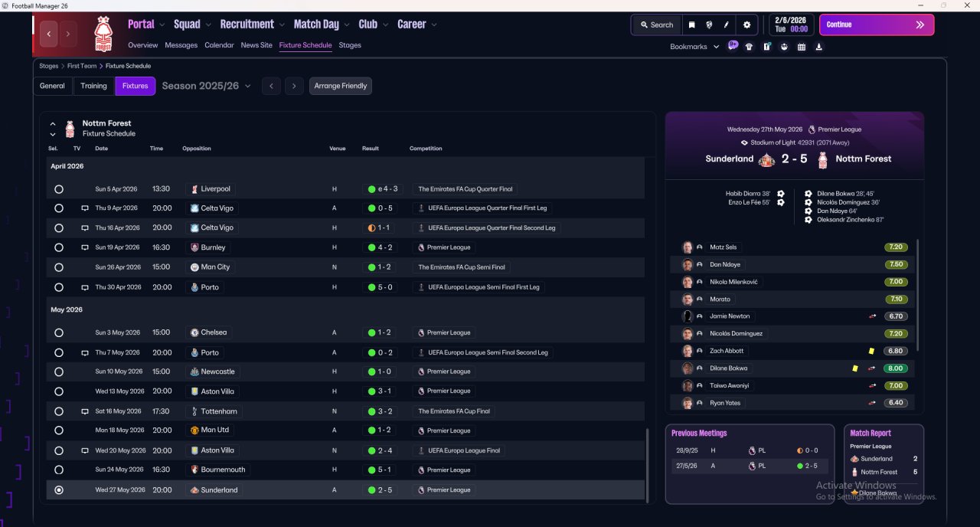980x527 pixels.
Task: Click the shirt icon in bookmarks bar
Action: pyautogui.click(x=749, y=47)
